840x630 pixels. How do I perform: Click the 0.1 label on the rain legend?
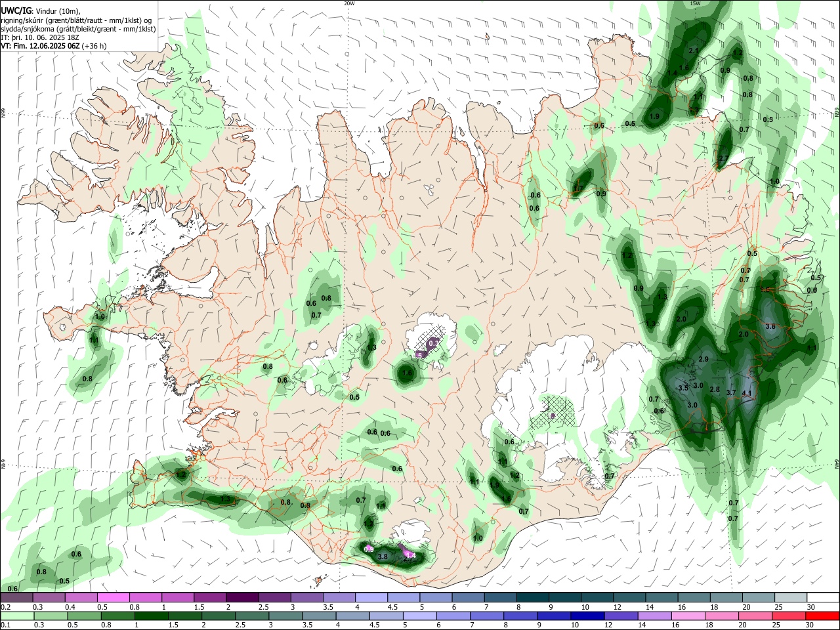pyautogui.click(x=5, y=625)
